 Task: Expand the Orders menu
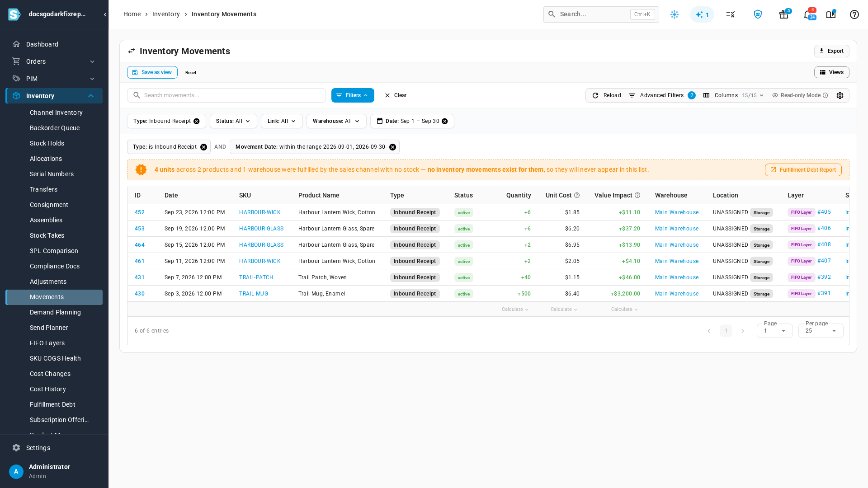pyautogui.click(x=54, y=61)
